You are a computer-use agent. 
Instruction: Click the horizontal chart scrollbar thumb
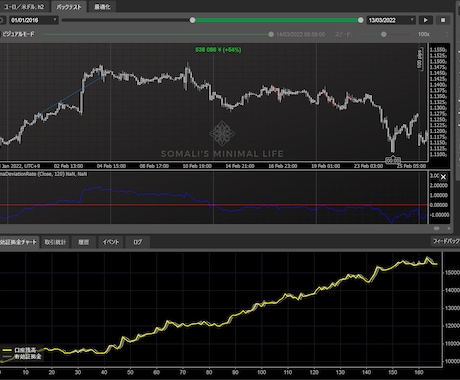[x=436, y=228]
